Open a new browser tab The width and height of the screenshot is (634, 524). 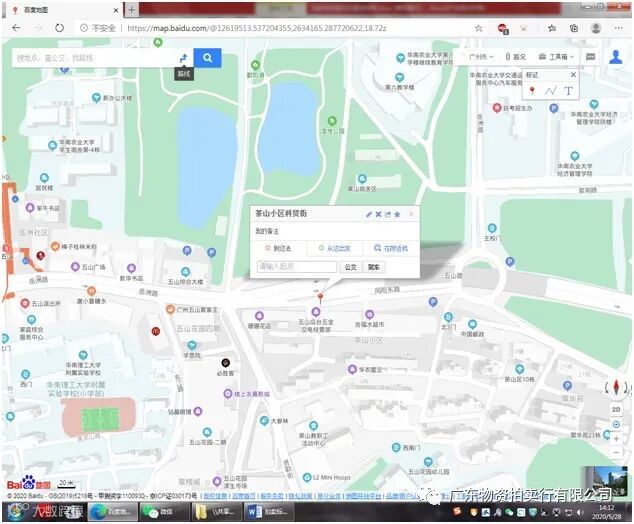131,10
